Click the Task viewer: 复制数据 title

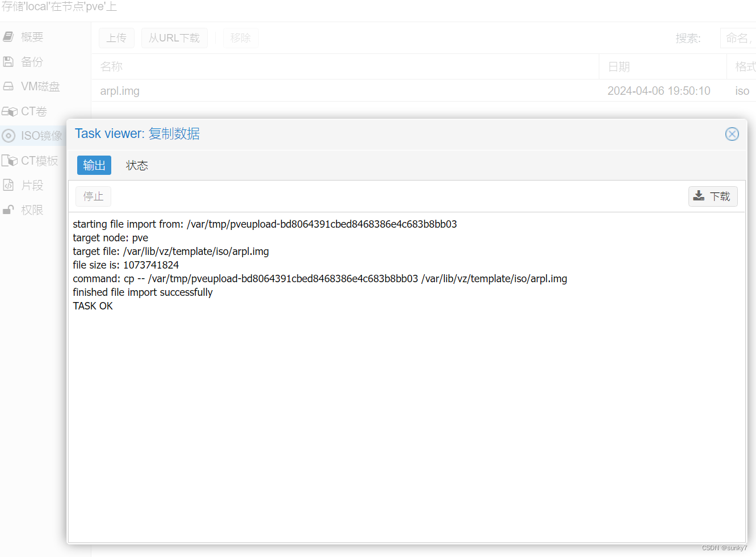[137, 134]
